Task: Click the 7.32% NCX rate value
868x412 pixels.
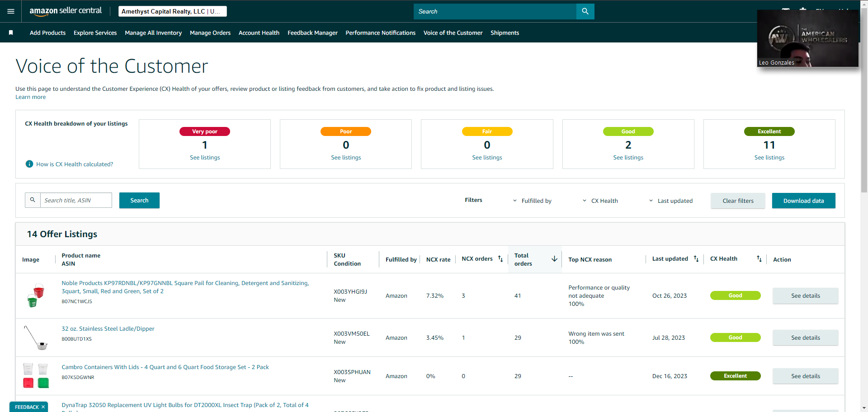Action: 435,295
